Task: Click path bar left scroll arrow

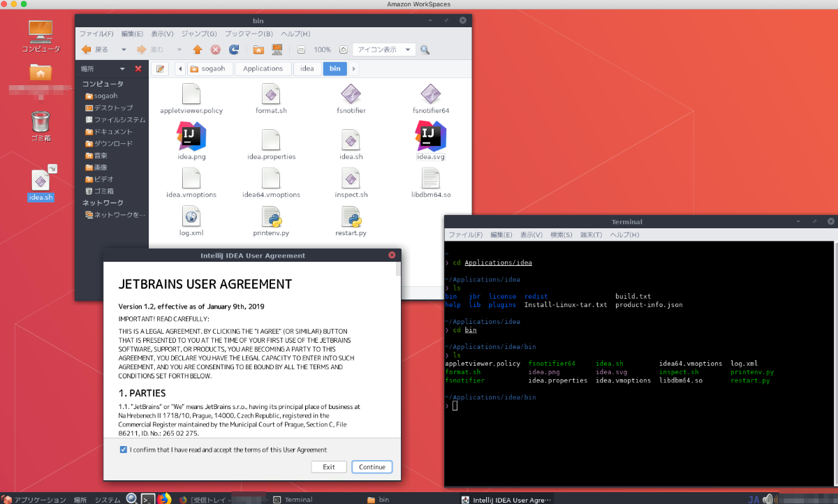Action: point(179,68)
